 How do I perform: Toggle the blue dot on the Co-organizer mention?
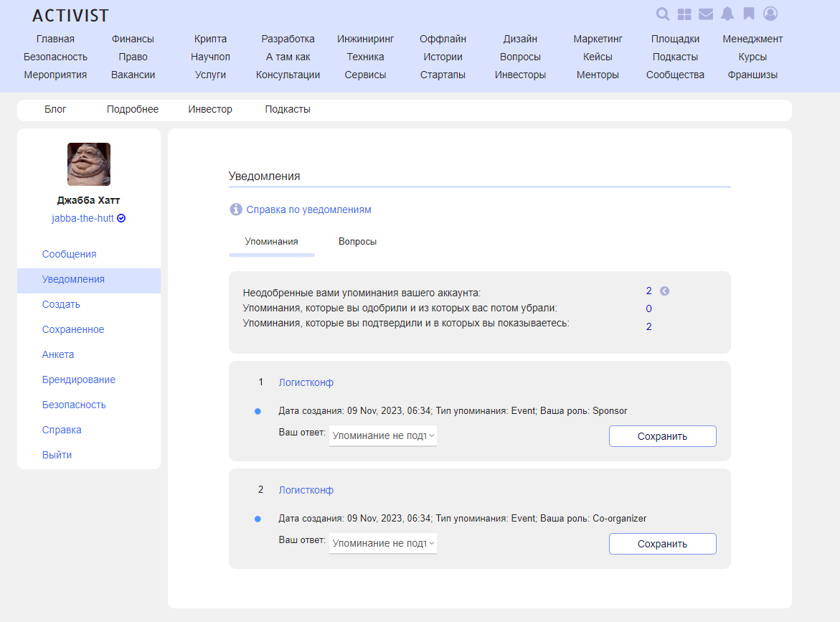coord(258,519)
